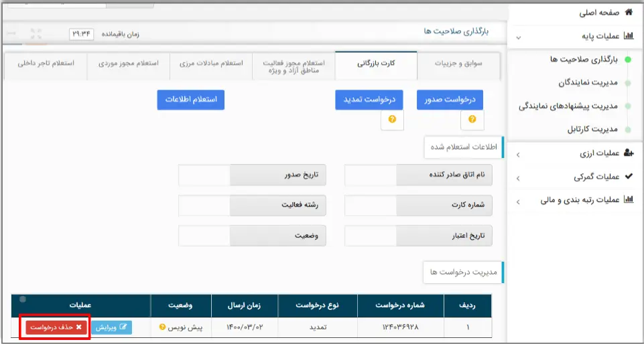The image size is (644, 344).
Task: Click send date ۱۴۰۰/۰۳/۰۲ cell
Action: coord(245,327)
